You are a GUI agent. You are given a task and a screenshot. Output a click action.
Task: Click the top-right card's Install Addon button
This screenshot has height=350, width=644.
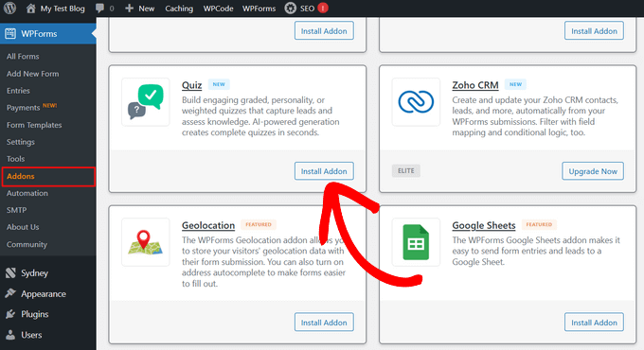click(594, 31)
